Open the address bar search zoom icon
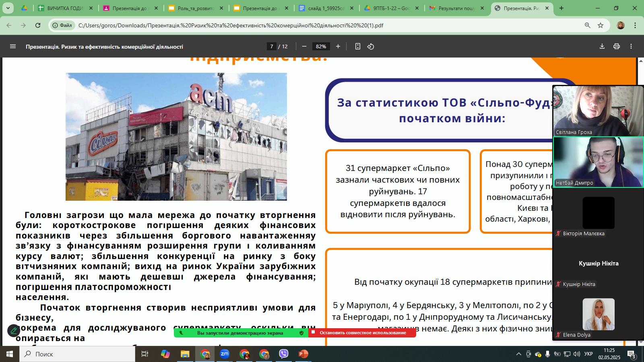This screenshot has height=362, width=644. 588,25
